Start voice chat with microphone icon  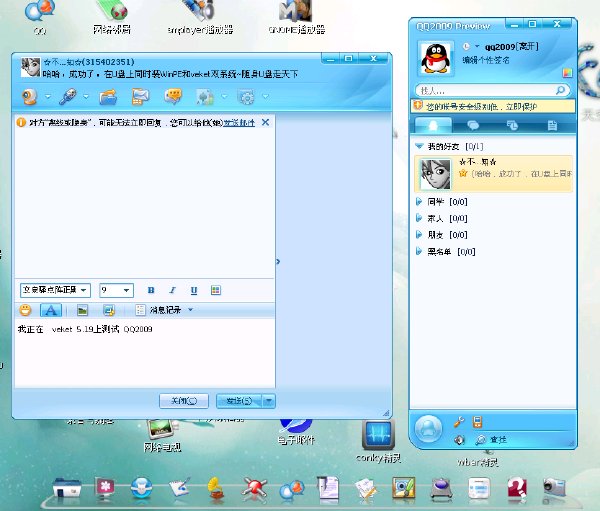pos(68,96)
